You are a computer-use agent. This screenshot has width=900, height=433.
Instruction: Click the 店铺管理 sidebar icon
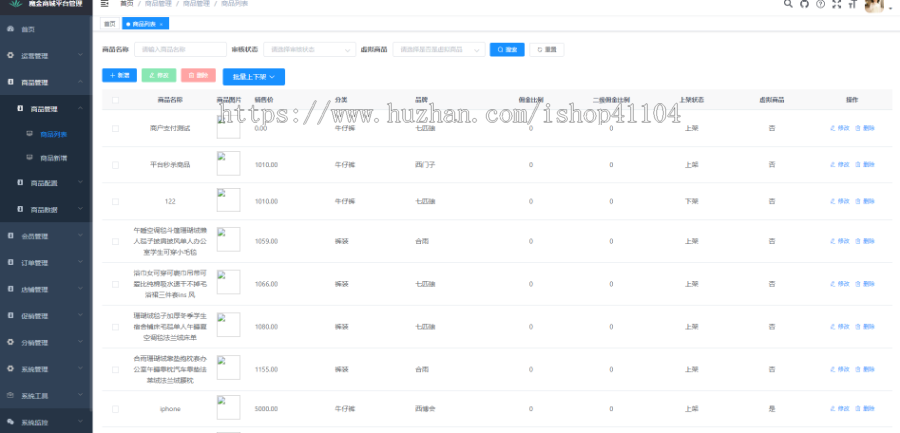(10, 289)
